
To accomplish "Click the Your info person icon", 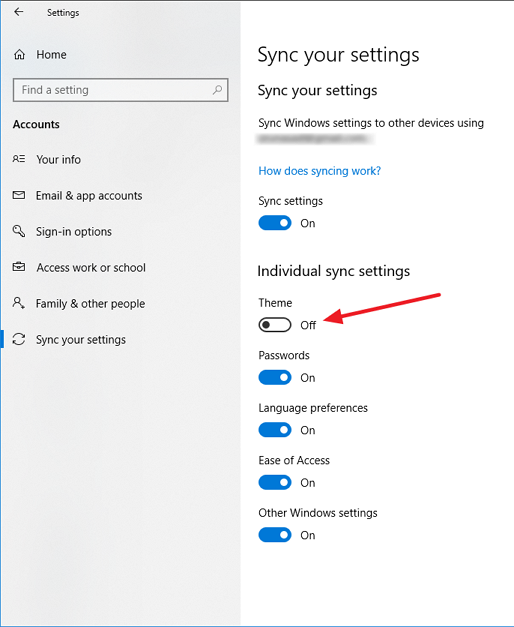I will [19, 159].
